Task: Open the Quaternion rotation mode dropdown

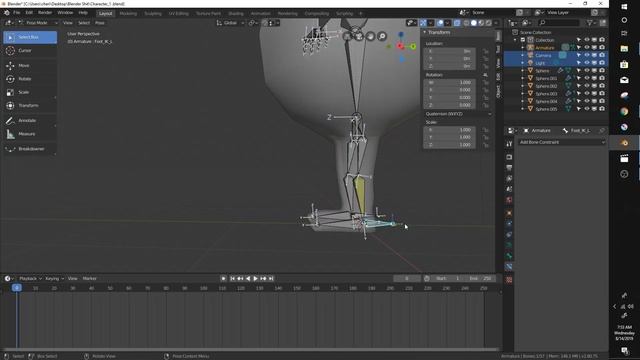Action: point(458,114)
